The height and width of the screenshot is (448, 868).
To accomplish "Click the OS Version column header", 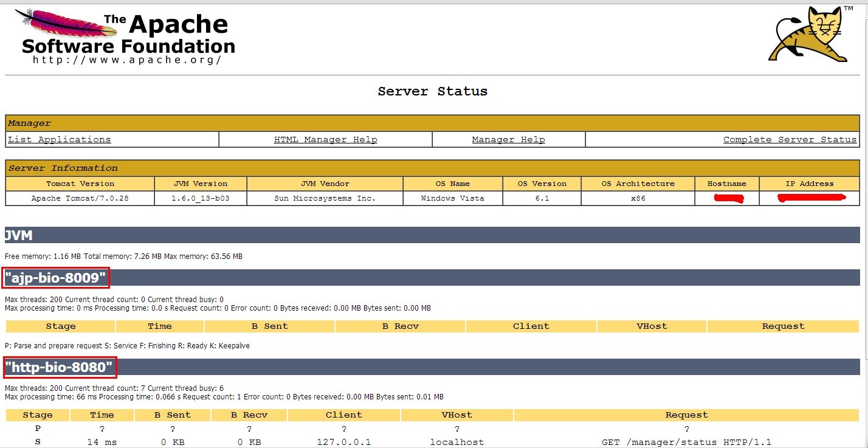I will (542, 184).
